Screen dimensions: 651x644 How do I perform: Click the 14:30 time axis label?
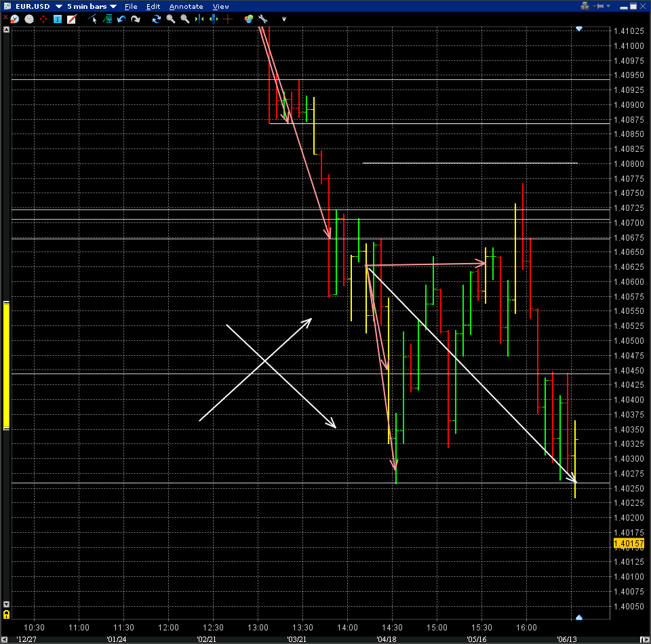(x=393, y=628)
